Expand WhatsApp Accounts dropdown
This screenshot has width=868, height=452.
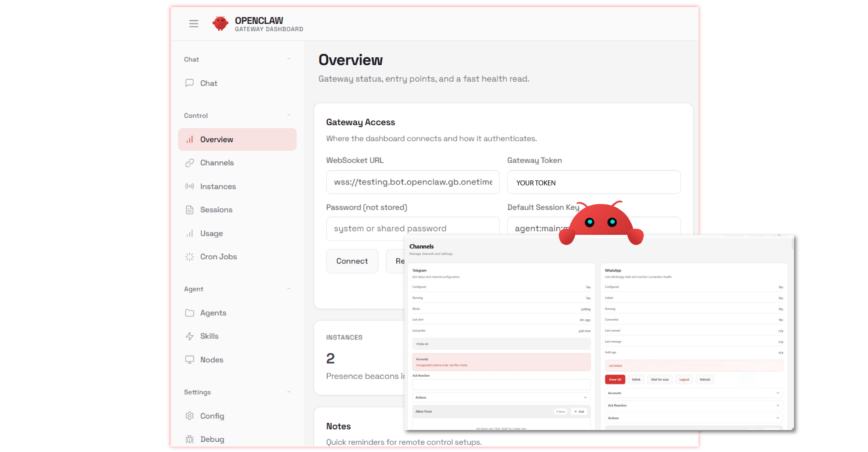click(777, 393)
